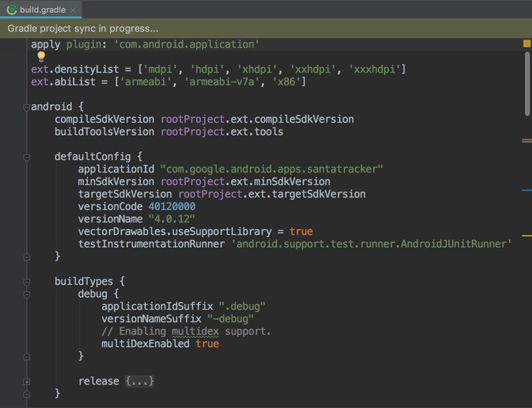Click the fold end marker closing defaultConfig
This screenshot has width=532, height=408.
26,256
